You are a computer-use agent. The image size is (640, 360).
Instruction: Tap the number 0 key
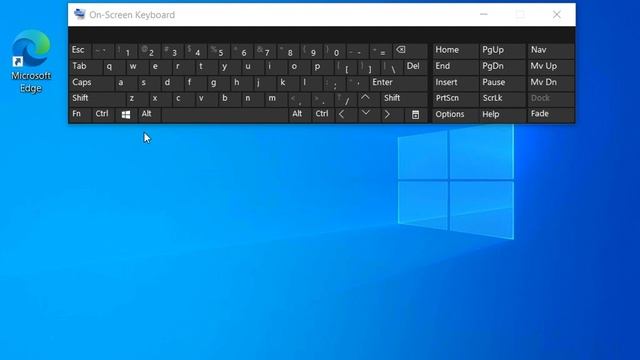(334, 51)
